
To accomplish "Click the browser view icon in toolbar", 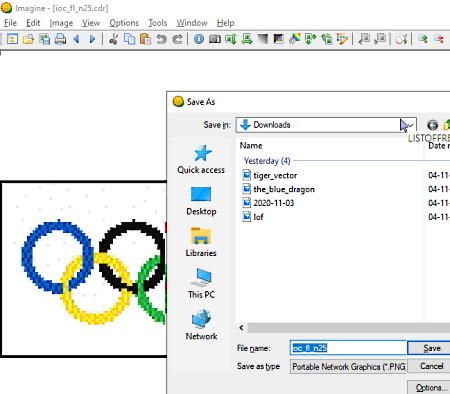I will [x=12, y=39].
